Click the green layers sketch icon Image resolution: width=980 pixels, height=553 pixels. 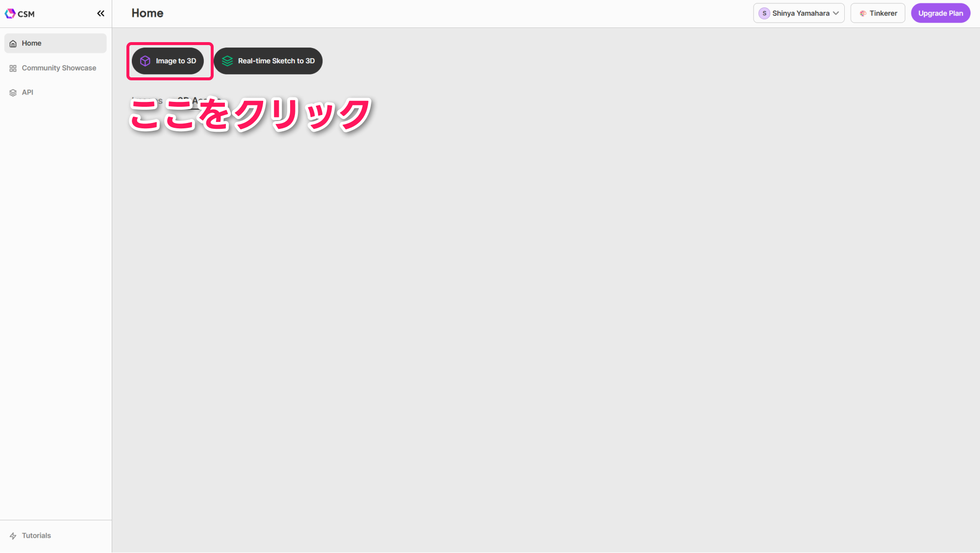[x=227, y=61]
